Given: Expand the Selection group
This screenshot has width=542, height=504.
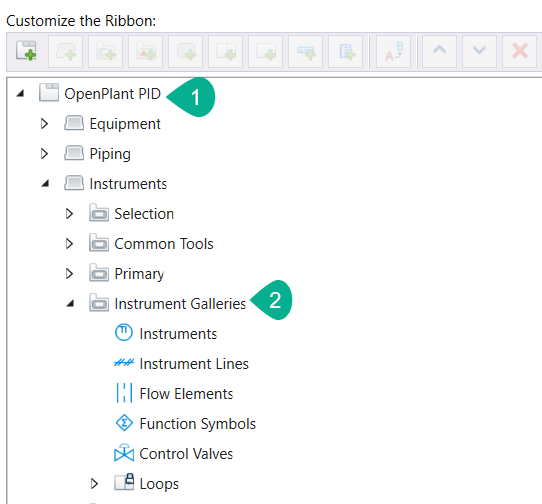Looking at the screenshot, I should click(x=69, y=214).
